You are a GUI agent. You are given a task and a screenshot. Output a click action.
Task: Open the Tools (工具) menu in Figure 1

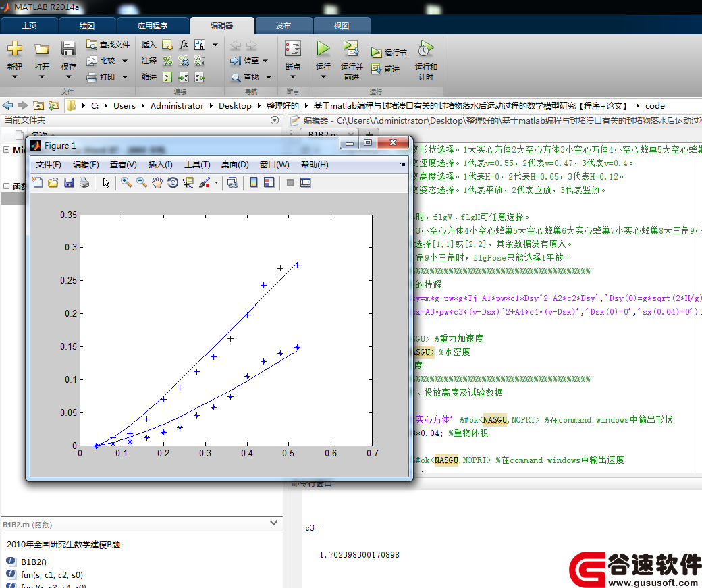[x=197, y=164]
